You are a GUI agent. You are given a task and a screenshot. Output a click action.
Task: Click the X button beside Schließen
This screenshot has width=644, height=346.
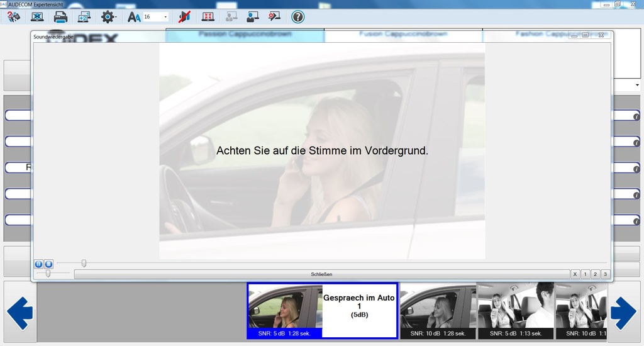(575, 274)
